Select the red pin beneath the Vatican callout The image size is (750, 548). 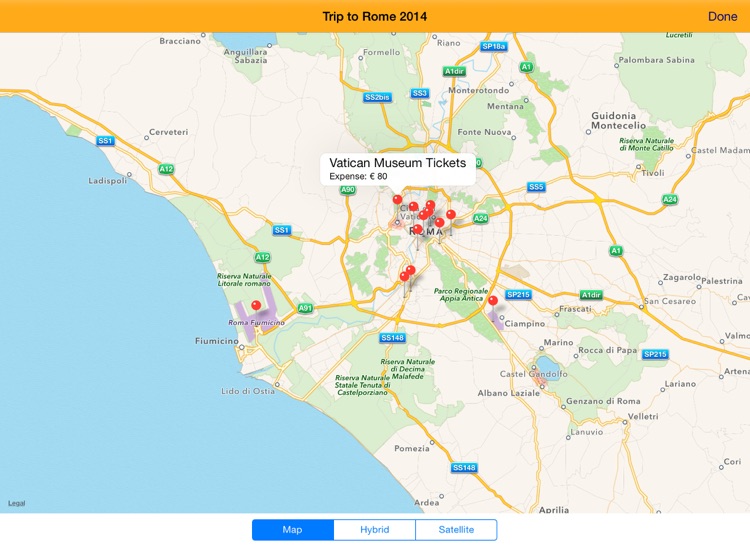(397, 199)
